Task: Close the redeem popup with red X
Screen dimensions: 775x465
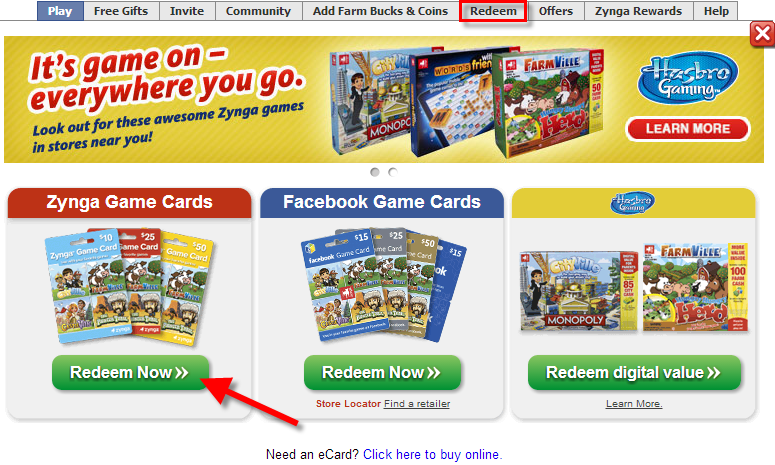Action: [x=762, y=34]
